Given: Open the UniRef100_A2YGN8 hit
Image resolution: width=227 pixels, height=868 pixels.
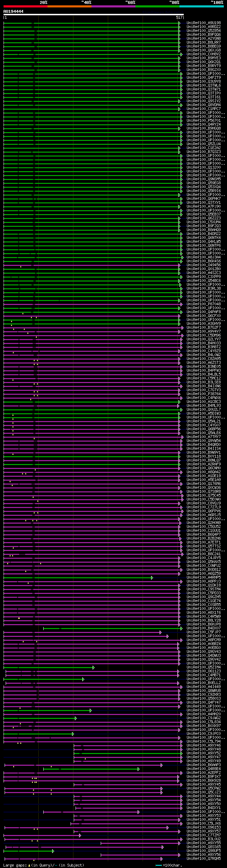Looking at the screenshot, I should tap(204, 39).
